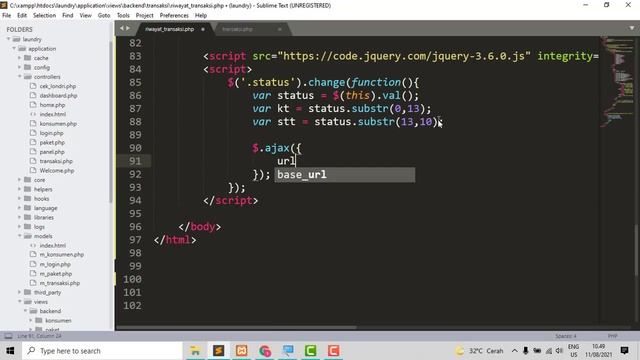Expand the third_party folder
This screenshot has width=640, height=360.
pyautogui.click(x=19, y=292)
